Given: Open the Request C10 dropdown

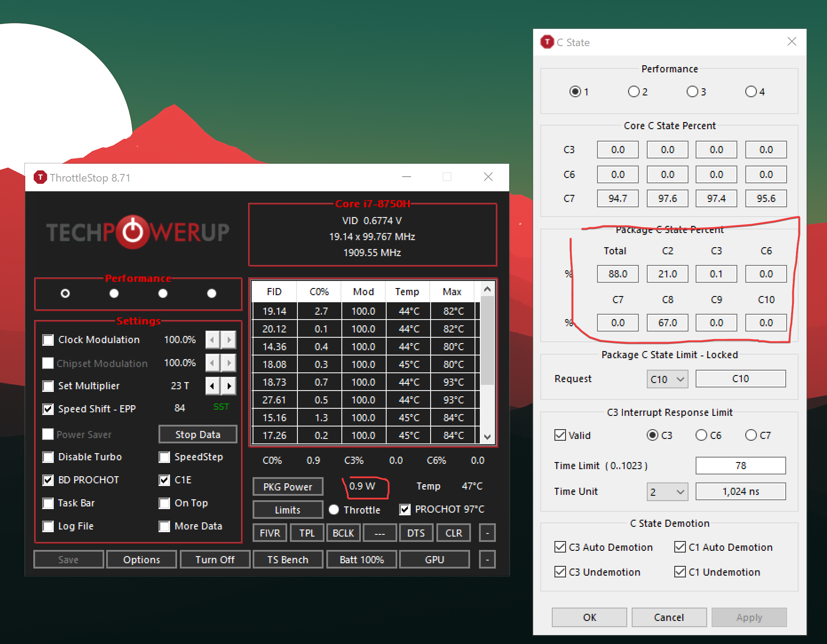Looking at the screenshot, I should pyautogui.click(x=667, y=379).
